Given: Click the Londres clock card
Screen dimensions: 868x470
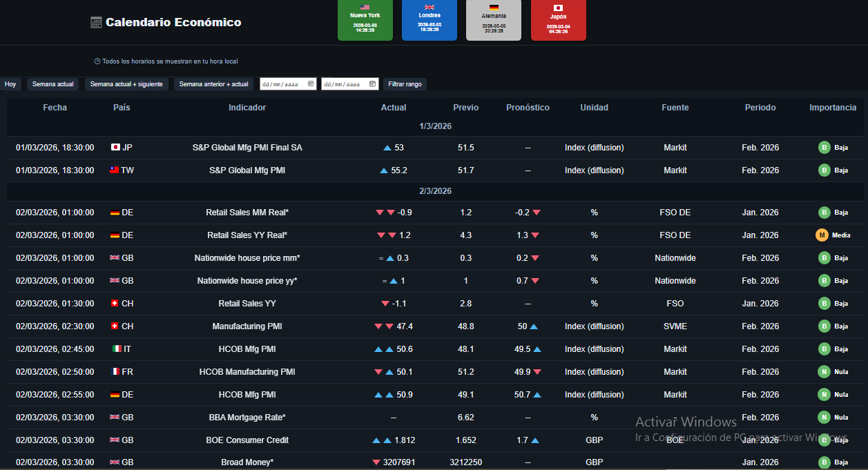Looking at the screenshot, I should pos(429,20).
